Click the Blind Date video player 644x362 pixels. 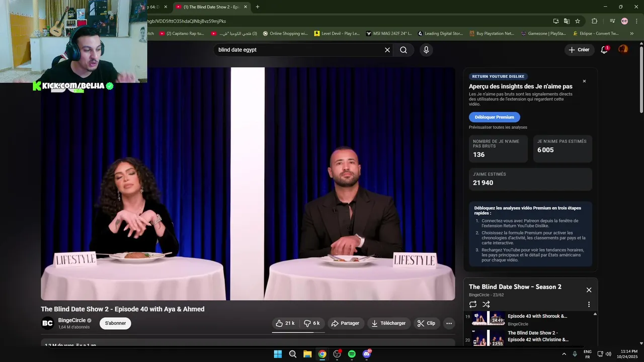pos(248,184)
